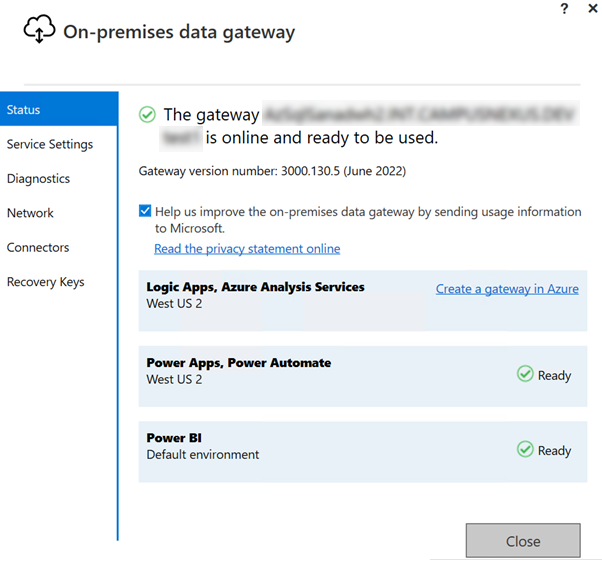
Task: Click the Logic Apps, Azure Analysis Services heading
Action: pyautogui.click(x=255, y=287)
